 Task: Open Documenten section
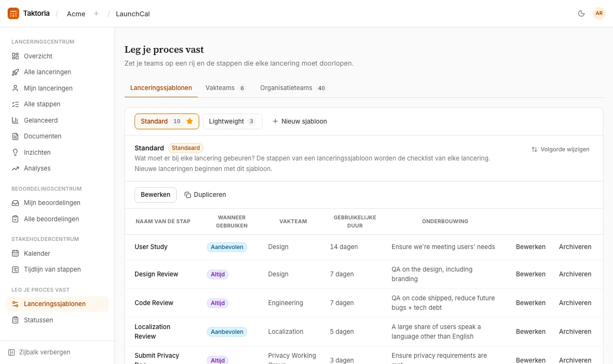point(57,136)
